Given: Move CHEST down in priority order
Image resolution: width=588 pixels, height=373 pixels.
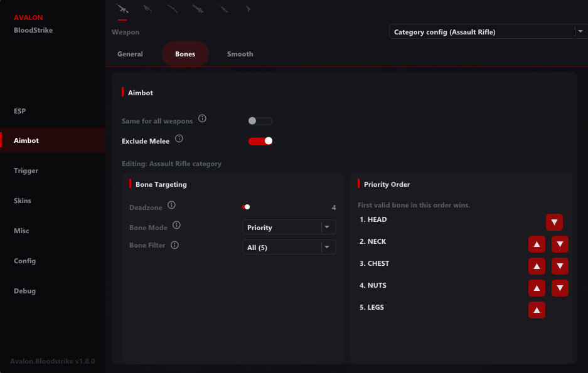Looking at the screenshot, I should coord(560,266).
